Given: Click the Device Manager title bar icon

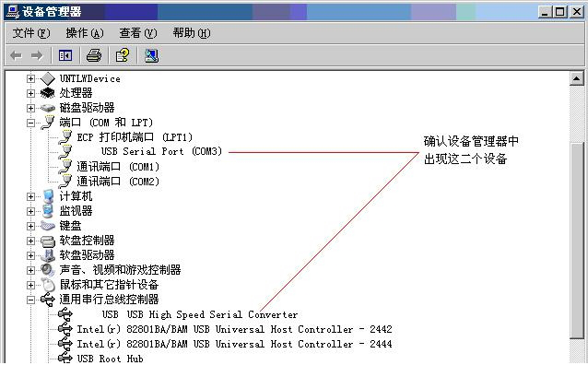Looking at the screenshot, I should point(13,12).
